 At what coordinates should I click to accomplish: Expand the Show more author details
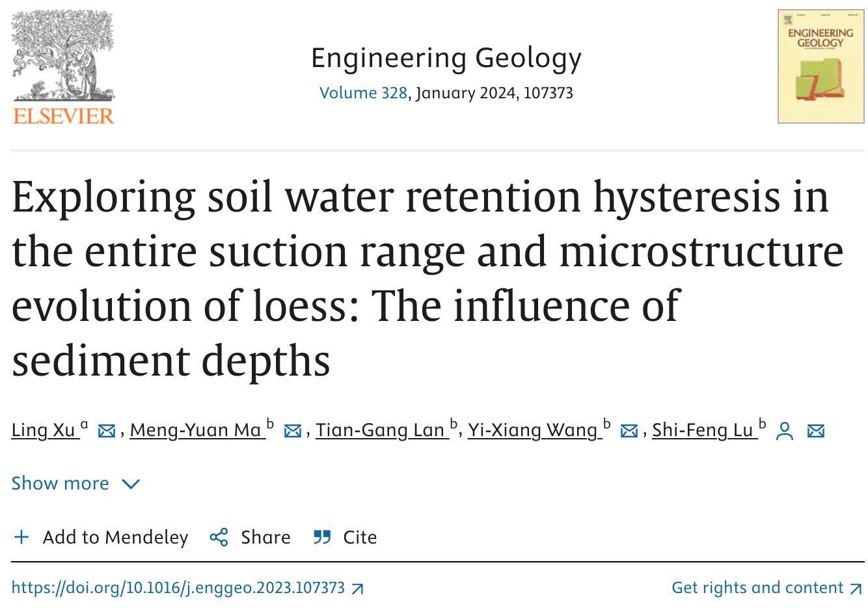click(x=60, y=484)
